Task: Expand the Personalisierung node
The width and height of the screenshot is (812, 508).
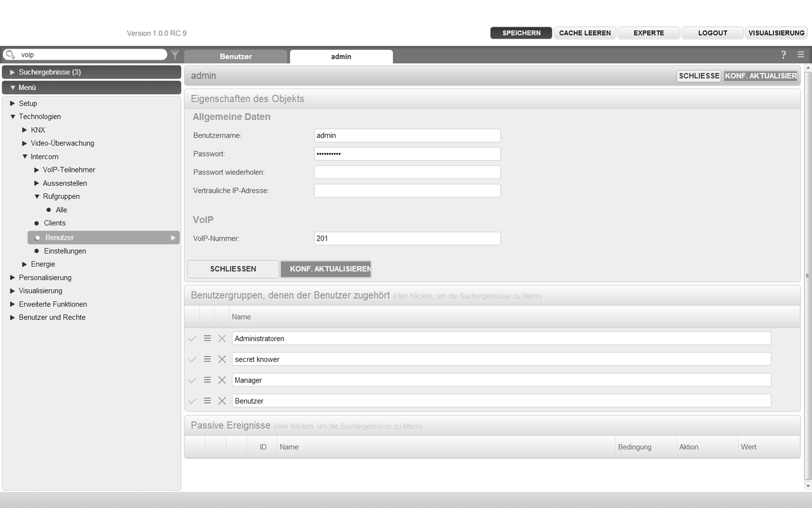Action: pyautogui.click(x=12, y=277)
